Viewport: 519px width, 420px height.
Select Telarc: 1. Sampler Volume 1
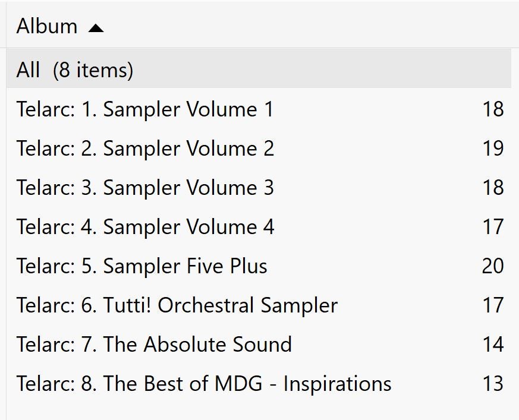pyautogui.click(x=145, y=109)
